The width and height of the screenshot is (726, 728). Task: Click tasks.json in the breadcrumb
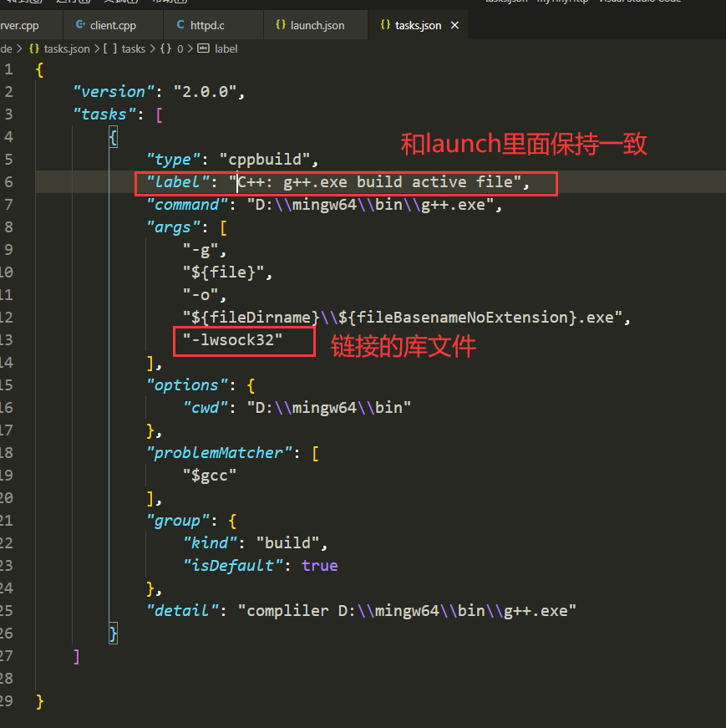67,48
